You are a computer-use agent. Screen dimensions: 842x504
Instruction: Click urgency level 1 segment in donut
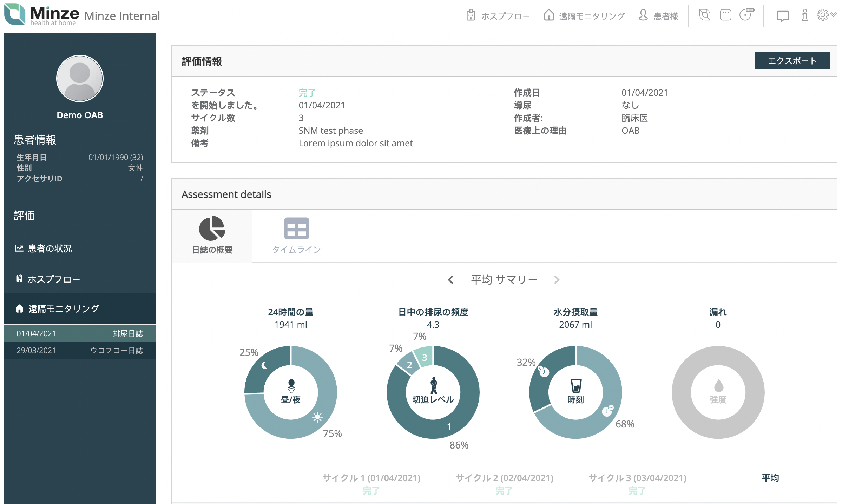tap(449, 426)
